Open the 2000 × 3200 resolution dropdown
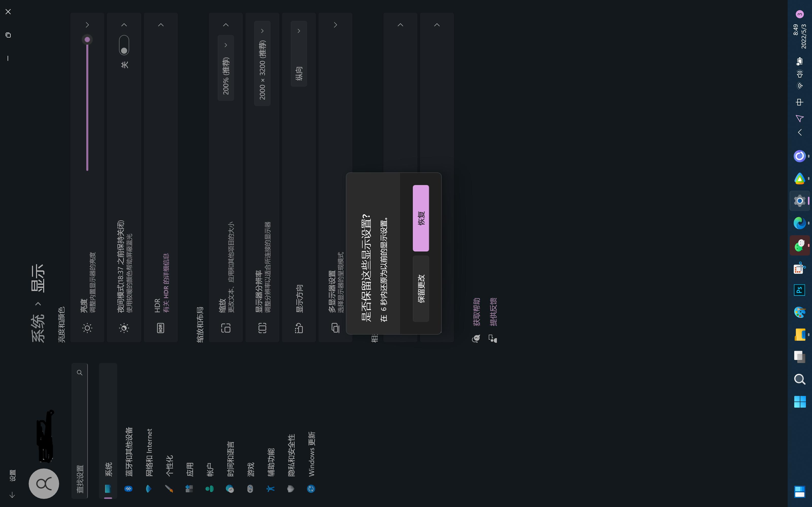 [x=262, y=63]
